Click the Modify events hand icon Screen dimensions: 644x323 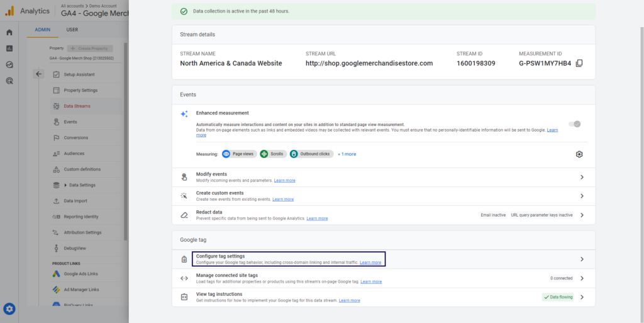(x=184, y=177)
